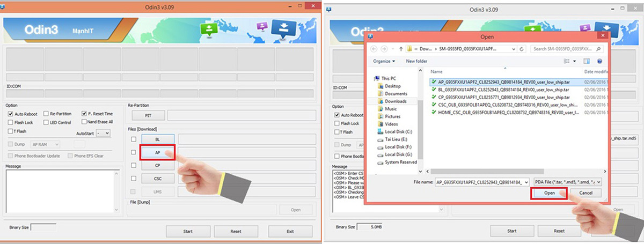Open Local Disk (C:) in sidebar
This screenshot has height=244, width=644.
(394, 131)
